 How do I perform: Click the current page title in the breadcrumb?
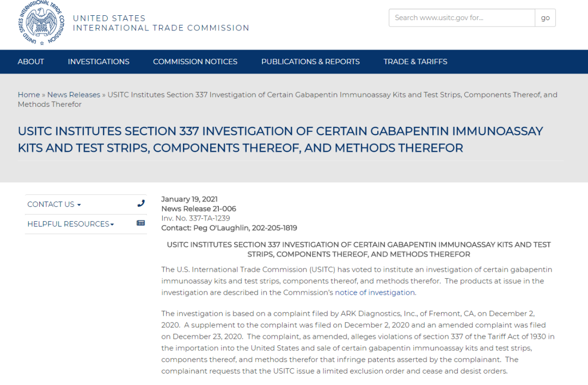pyautogui.click(x=332, y=95)
